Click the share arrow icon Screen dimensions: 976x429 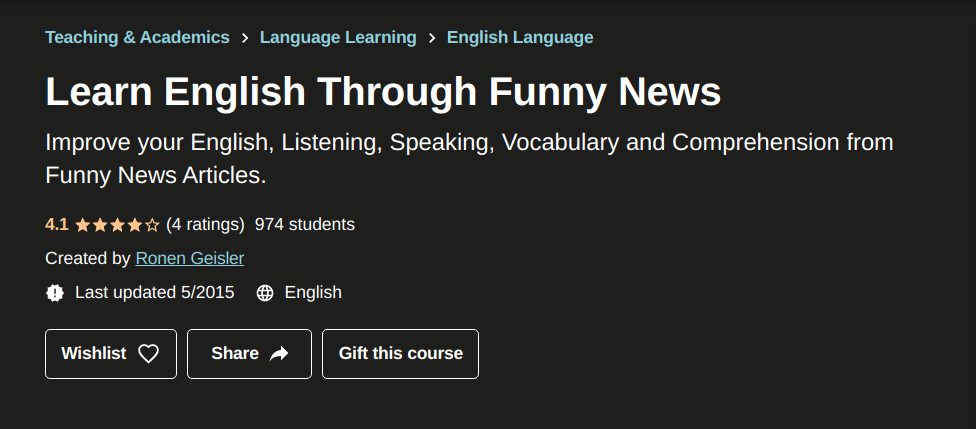[279, 353]
